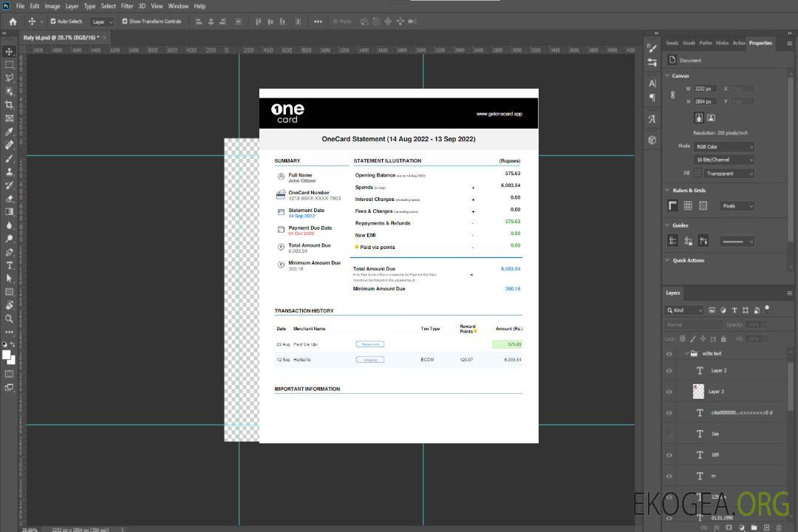Screen dimensions: 798x532
Task: Click the Home icon in options bar
Action: tap(13, 21)
